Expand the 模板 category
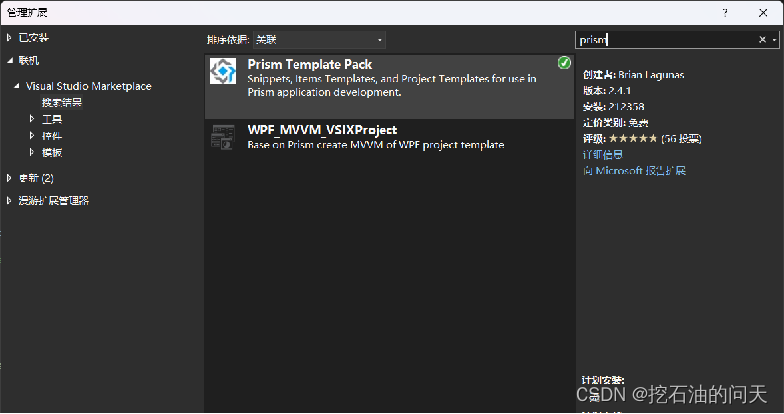 (x=32, y=152)
